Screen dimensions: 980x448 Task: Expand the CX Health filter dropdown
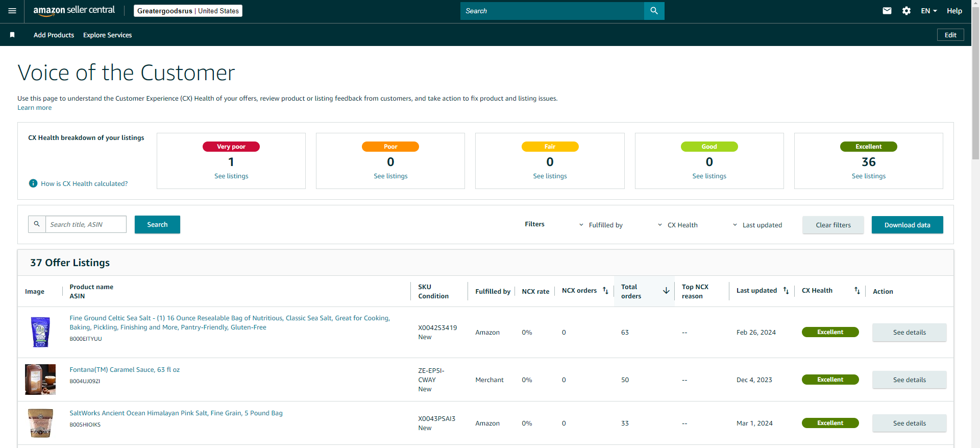(x=677, y=225)
